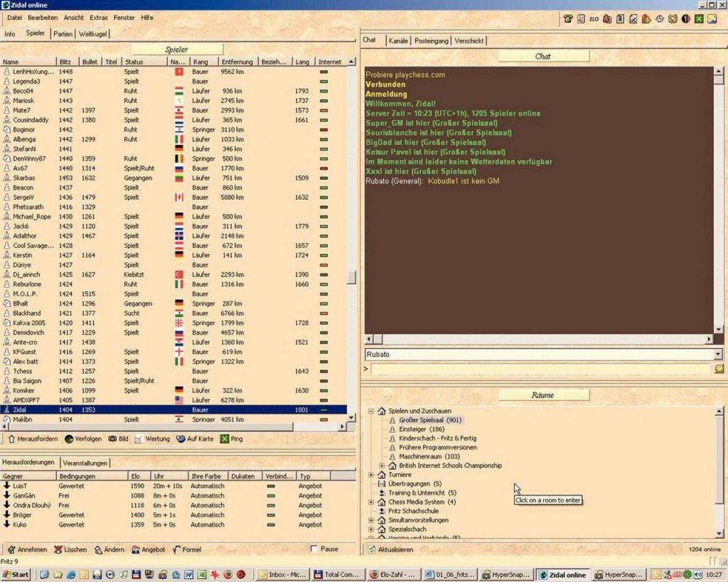The height and width of the screenshot is (582, 728).
Task: Open the Total Com... taskbar window
Action: click(x=337, y=575)
